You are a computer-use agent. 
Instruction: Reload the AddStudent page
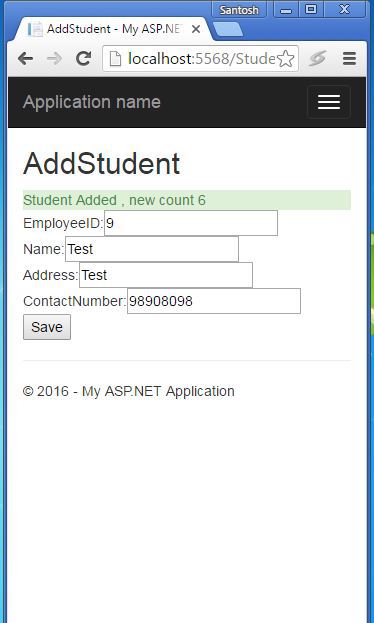83,59
